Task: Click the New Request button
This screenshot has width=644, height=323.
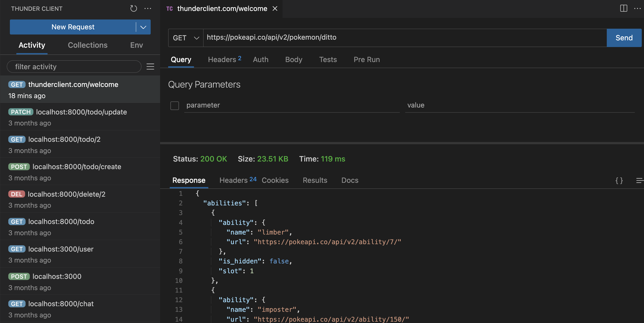Action: pyautogui.click(x=73, y=27)
